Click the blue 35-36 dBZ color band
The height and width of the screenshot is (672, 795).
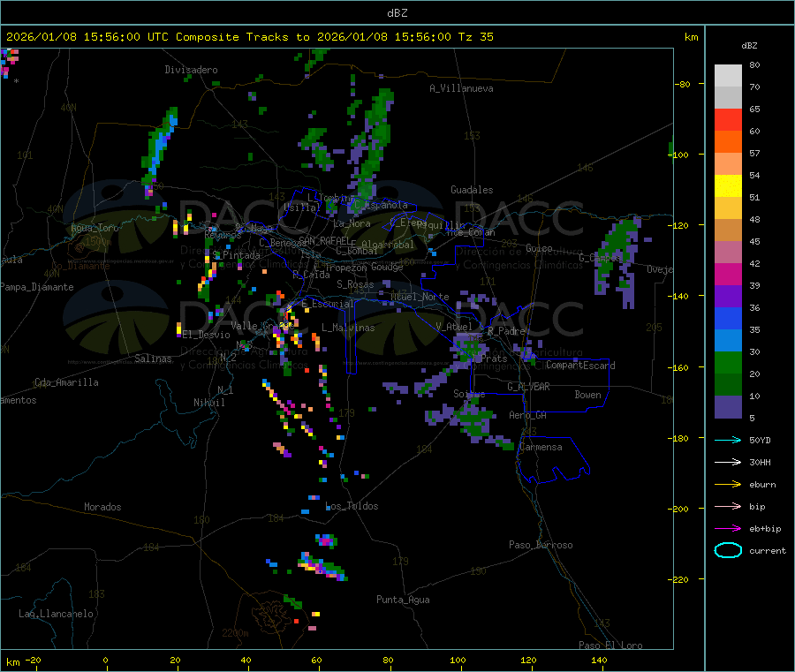pyautogui.click(x=728, y=318)
